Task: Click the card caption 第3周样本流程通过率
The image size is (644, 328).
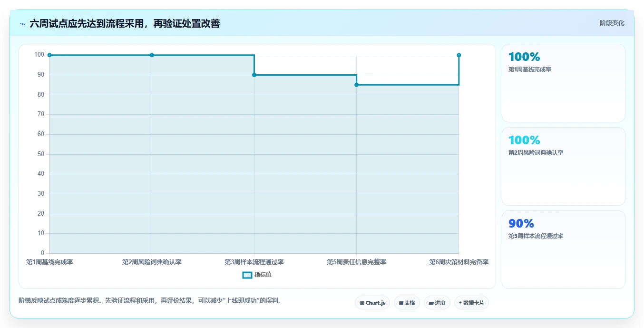Action: (536, 236)
